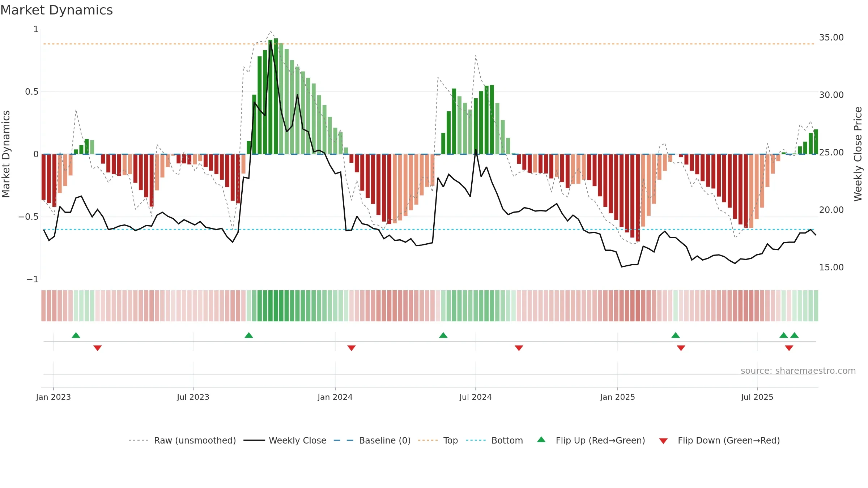Toggle the Weekly Close legend entry
Image resolution: width=868 pixels, height=488 pixels.
click(285, 440)
